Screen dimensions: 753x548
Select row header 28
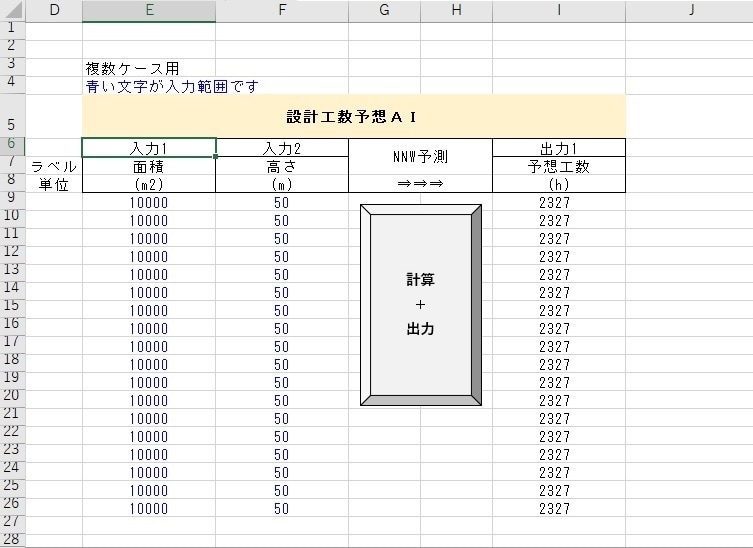(x=12, y=540)
